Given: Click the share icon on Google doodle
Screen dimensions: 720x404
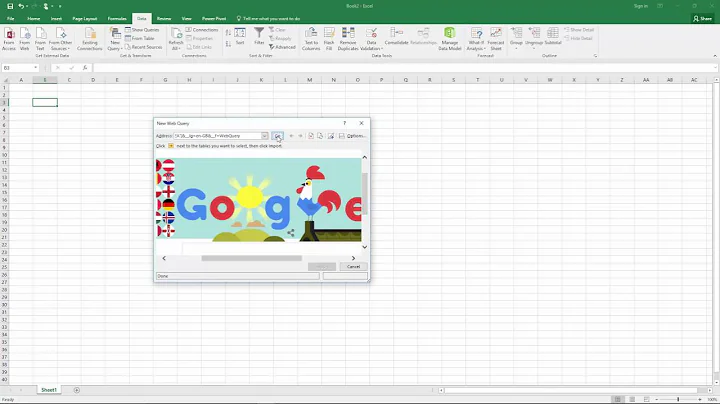Looking at the screenshot, I should coord(291,233).
